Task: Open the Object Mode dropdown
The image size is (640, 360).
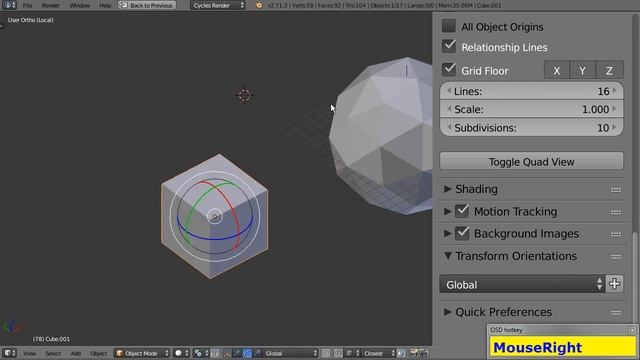Action: coord(142,353)
